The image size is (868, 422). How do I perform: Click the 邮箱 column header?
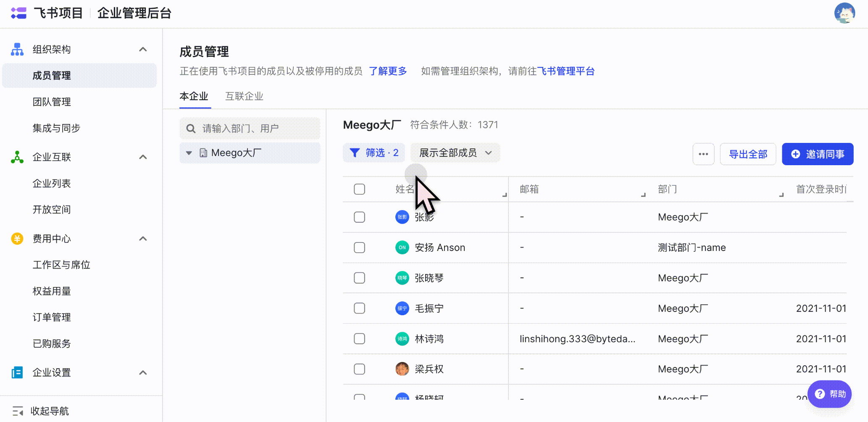click(529, 189)
